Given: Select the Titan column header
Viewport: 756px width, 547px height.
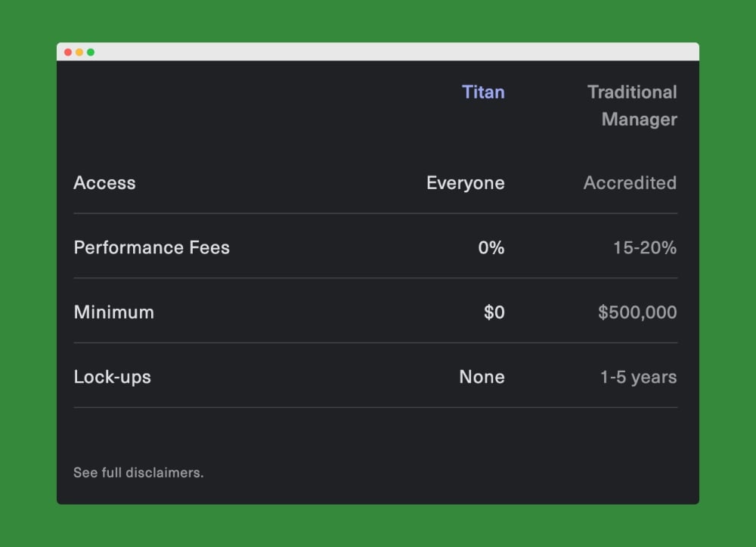Looking at the screenshot, I should 483,92.
